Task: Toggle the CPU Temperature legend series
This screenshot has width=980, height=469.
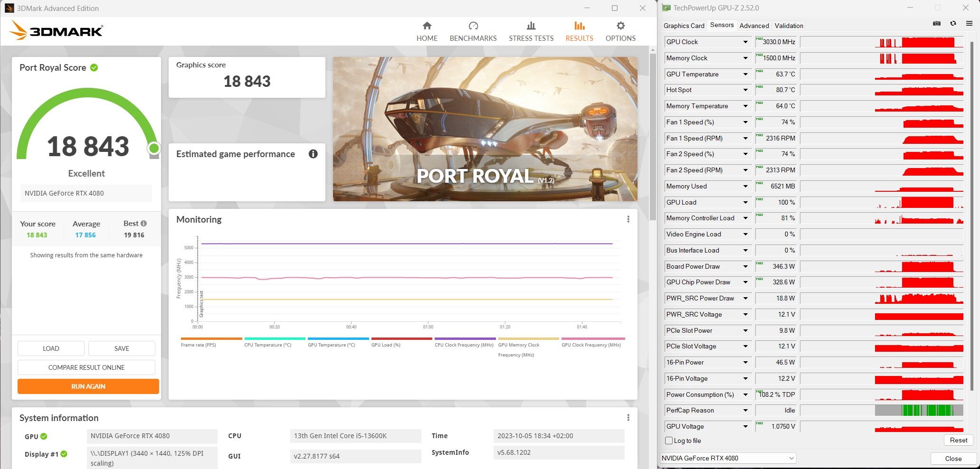Action: [275, 342]
